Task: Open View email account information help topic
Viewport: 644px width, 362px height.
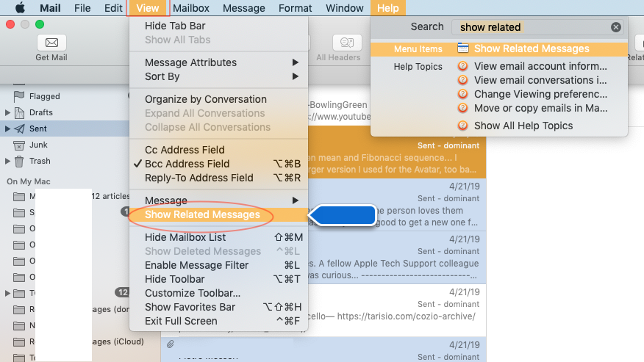Action: pyautogui.click(x=540, y=66)
